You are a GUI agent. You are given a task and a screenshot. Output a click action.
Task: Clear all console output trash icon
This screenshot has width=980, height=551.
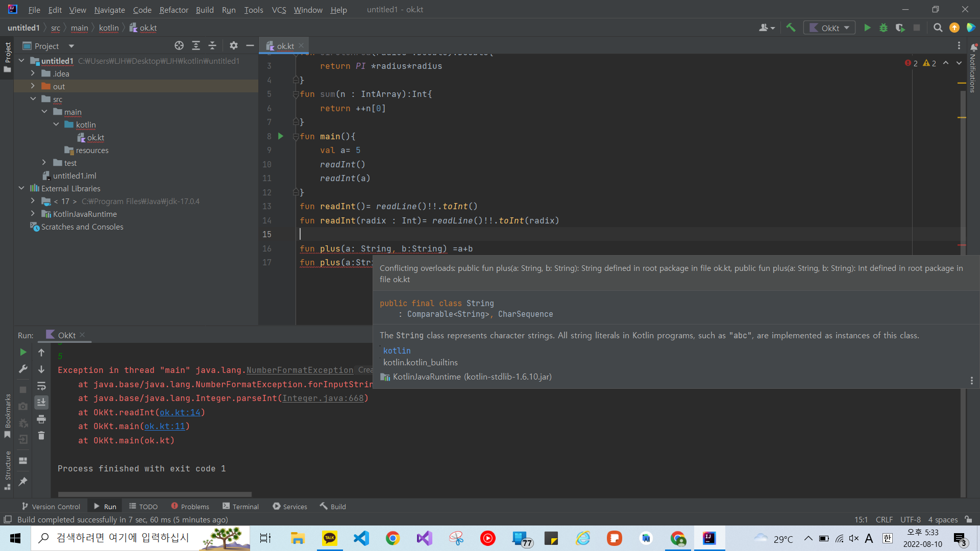(41, 436)
